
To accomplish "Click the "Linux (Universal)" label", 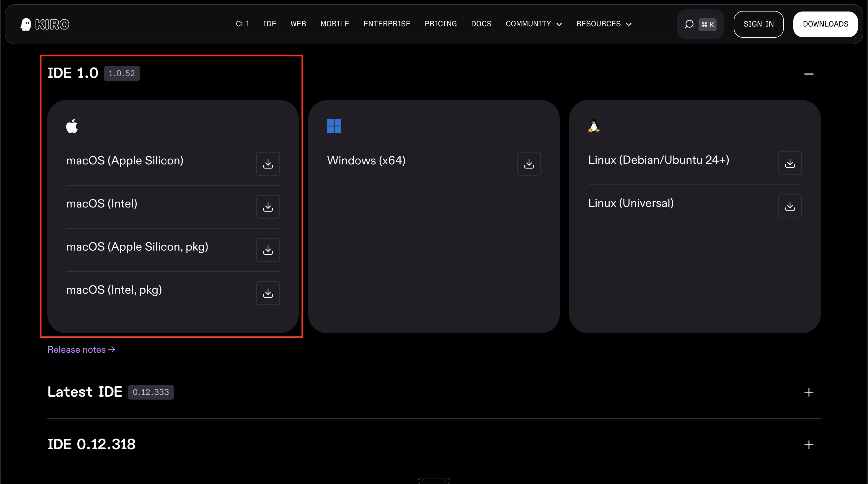I will pos(631,203).
